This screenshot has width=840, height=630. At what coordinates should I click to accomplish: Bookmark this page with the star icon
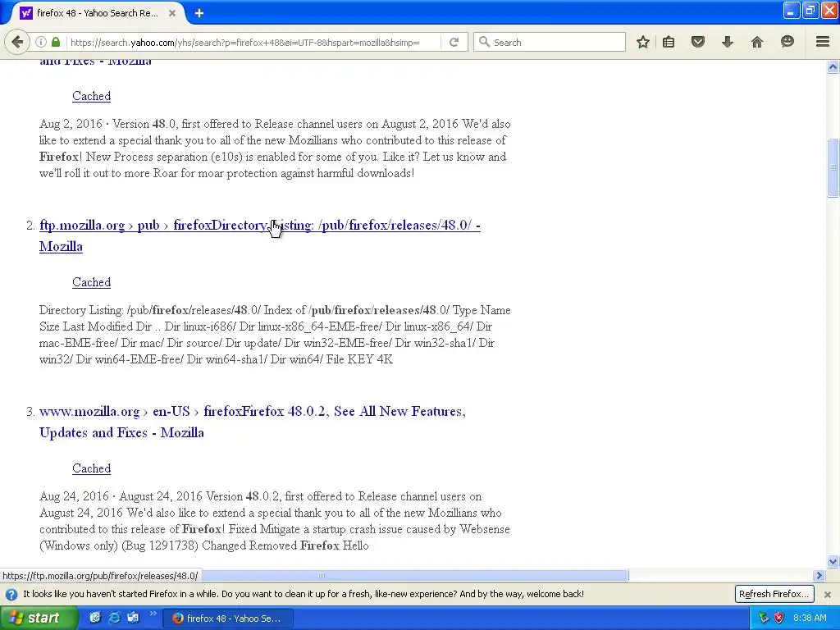click(x=643, y=42)
